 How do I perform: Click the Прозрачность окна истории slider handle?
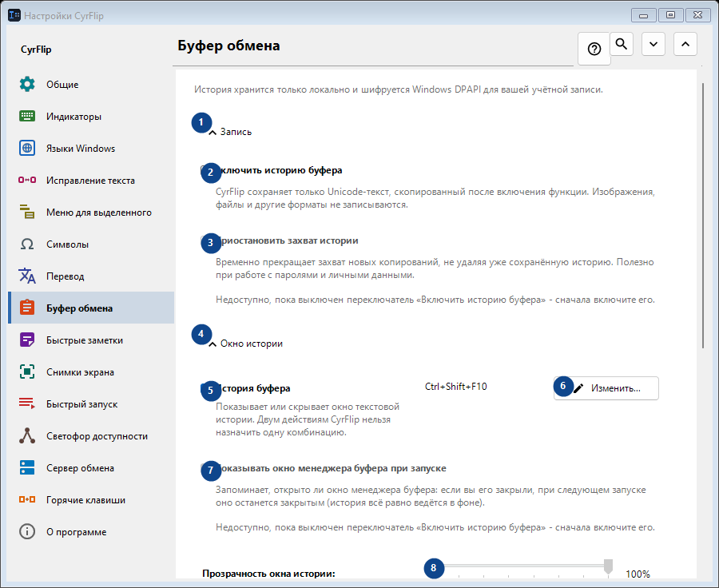click(608, 567)
